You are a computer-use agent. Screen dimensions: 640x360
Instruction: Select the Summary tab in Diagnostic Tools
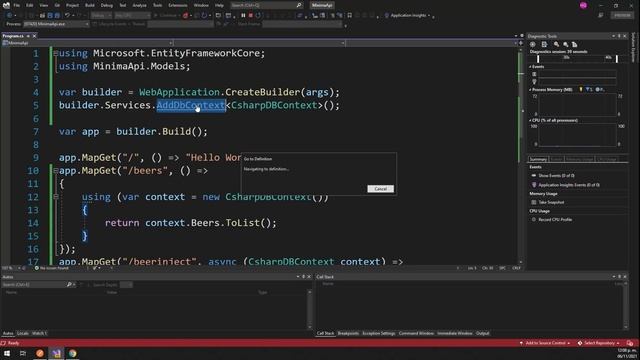(x=538, y=159)
